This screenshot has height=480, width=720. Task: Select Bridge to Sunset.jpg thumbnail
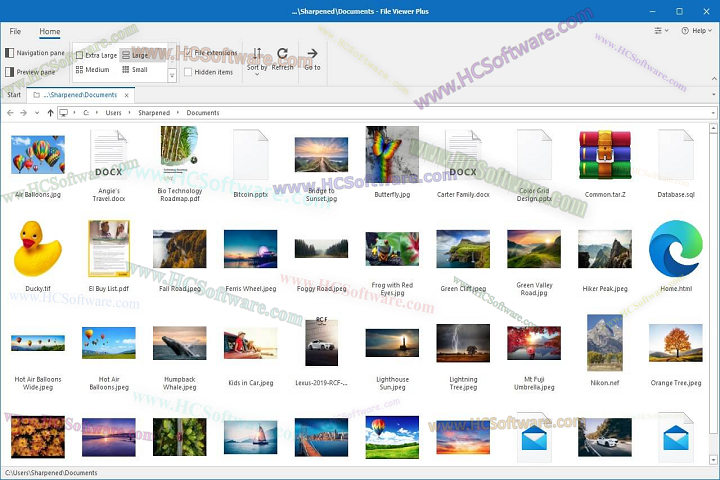pyautogui.click(x=321, y=155)
